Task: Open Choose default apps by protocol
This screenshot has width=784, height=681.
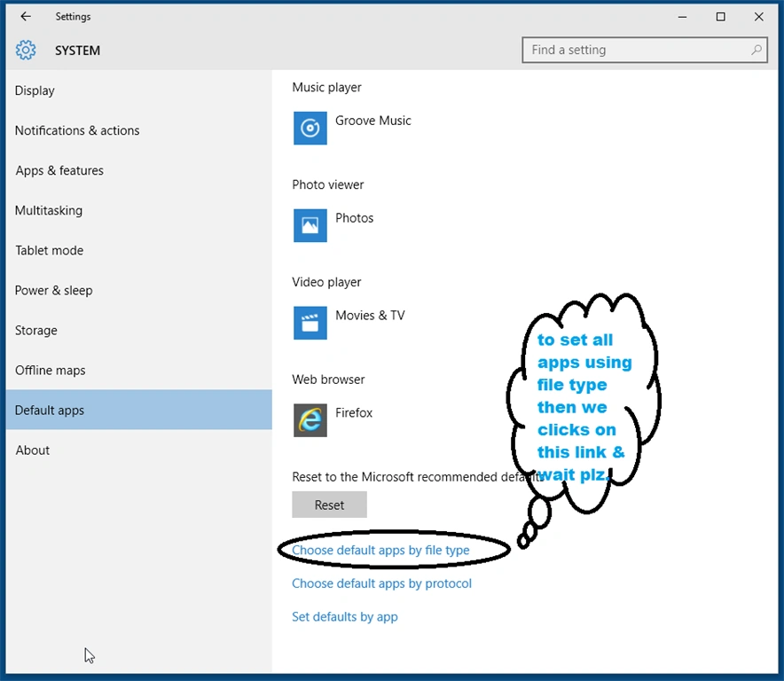Action: tap(381, 583)
